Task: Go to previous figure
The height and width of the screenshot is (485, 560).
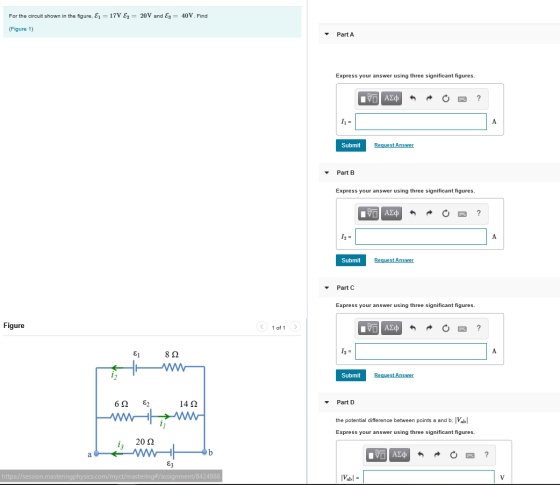Action: (x=262, y=327)
